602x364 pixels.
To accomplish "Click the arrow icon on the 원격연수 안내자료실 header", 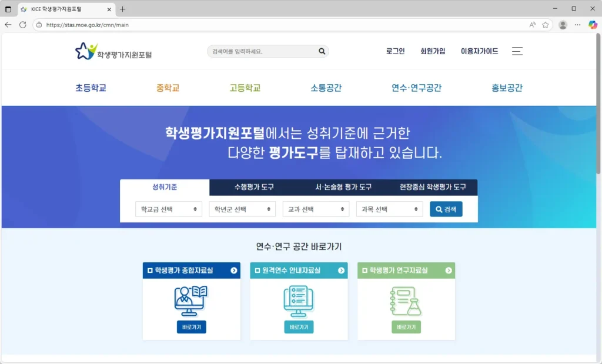I will [x=342, y=271].
